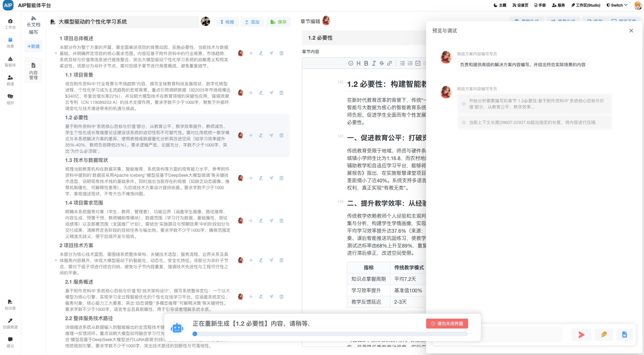Collapse the 2 项目技术方案 tree node
The height and width of the screenshot is (355, 644).
tap(56, 260)
